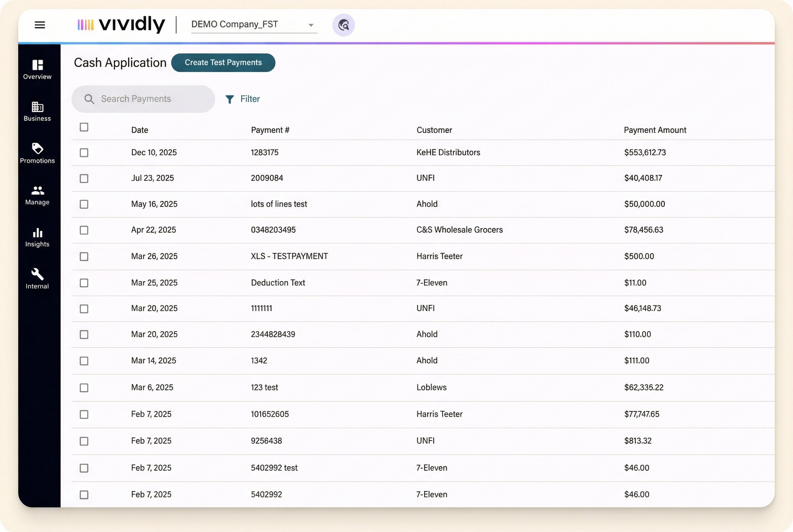Check the KeHE Distributors payment row
This screenshot has height=532, width=793.
(84, 153)
